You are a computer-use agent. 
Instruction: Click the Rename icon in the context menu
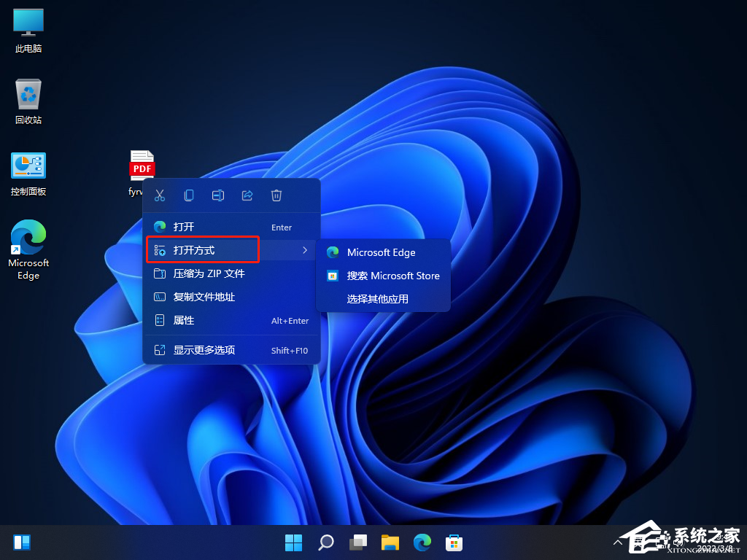[x=217, y=195]
